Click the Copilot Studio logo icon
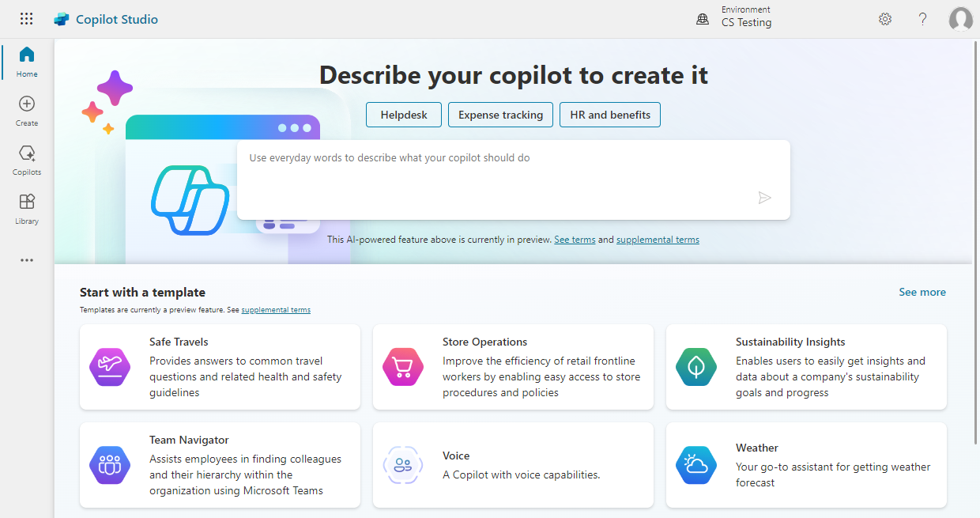The height and width of the screenshot is (518, 980). 62,19
